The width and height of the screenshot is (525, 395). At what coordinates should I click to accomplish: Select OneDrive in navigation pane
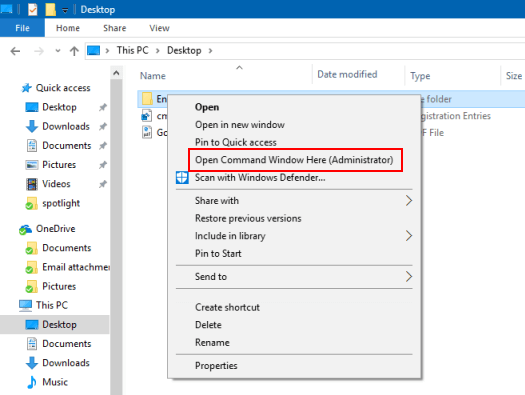point(56,229)
